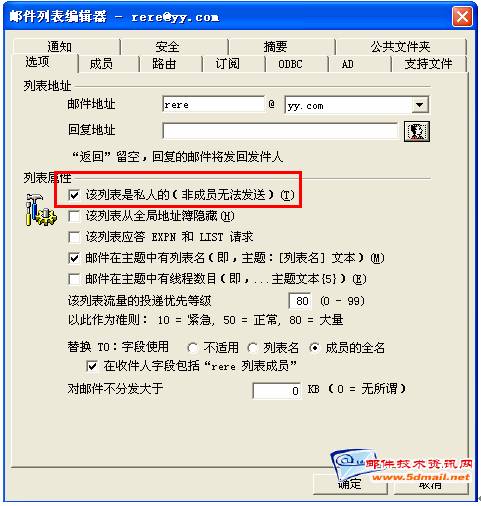
Task: Enable hiding list from global address book
Action: (x=74, y=216)
